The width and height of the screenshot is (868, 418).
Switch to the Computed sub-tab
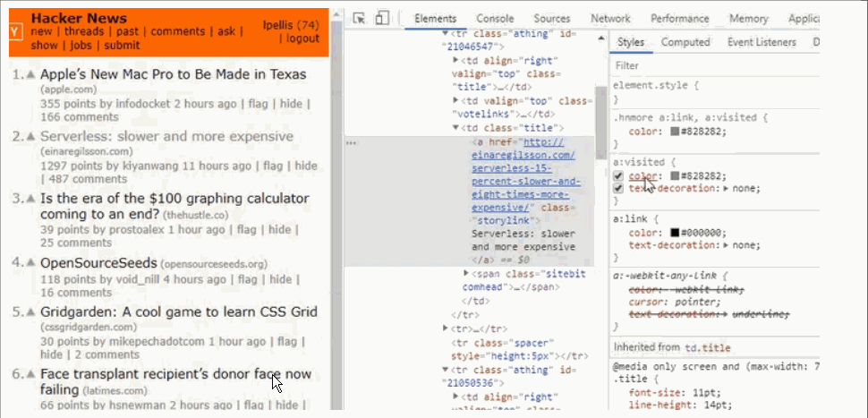(x=685, y=42)
